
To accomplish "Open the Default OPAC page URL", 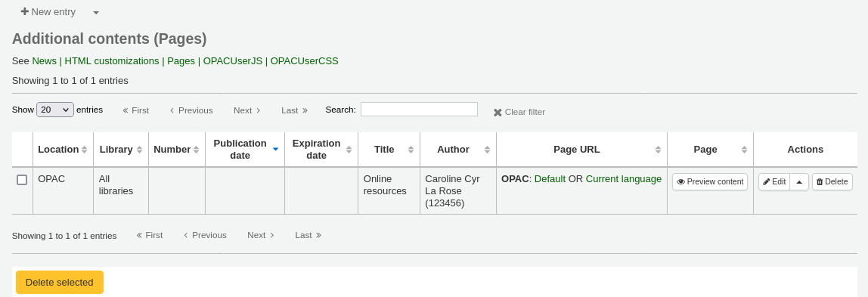I will [550, 178].
